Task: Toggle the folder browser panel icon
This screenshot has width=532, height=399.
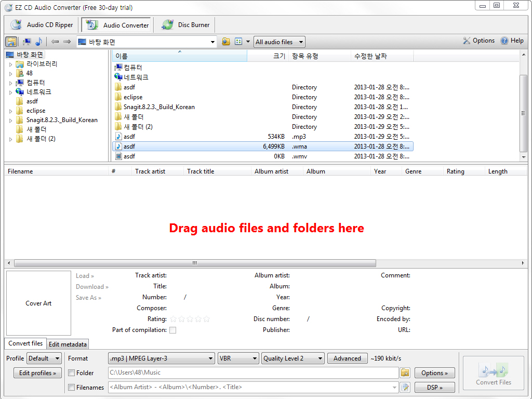Action: [x=11, y=42]
